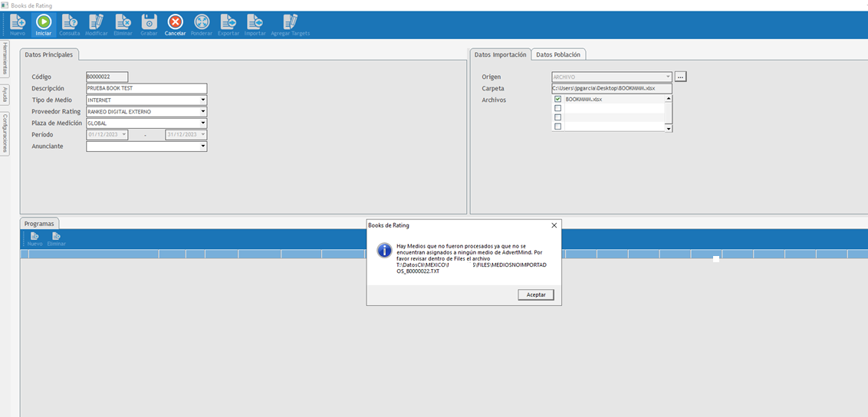Uncheck the BOOKMMM.xlsx file checkbox
868x417 pixels.
[557, 99]
